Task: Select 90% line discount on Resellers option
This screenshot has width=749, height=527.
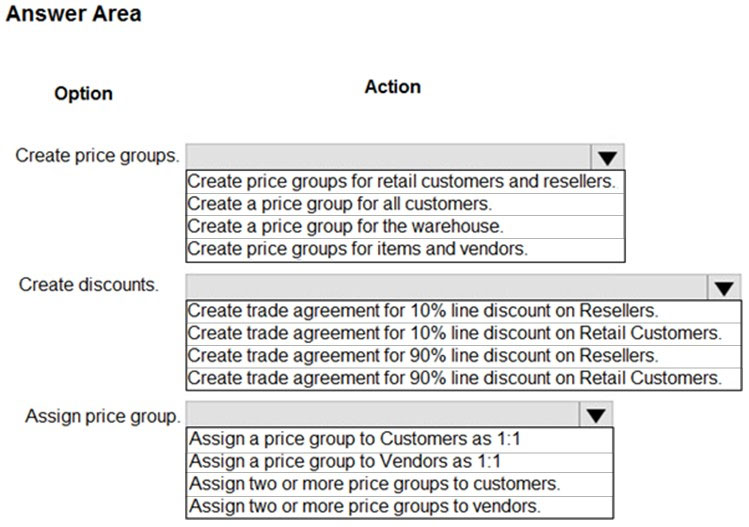Action: tap(463, 356)
